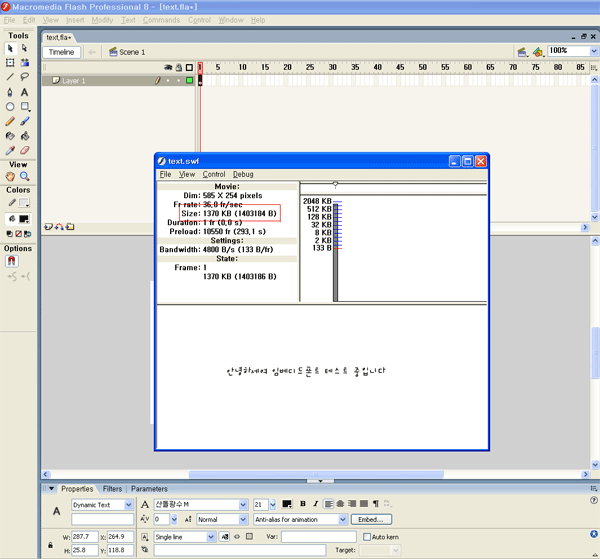Toggle Layer 1 visibility dot
Screen dimensions: 600x559
pyautogui.click(x=168, y=80)
